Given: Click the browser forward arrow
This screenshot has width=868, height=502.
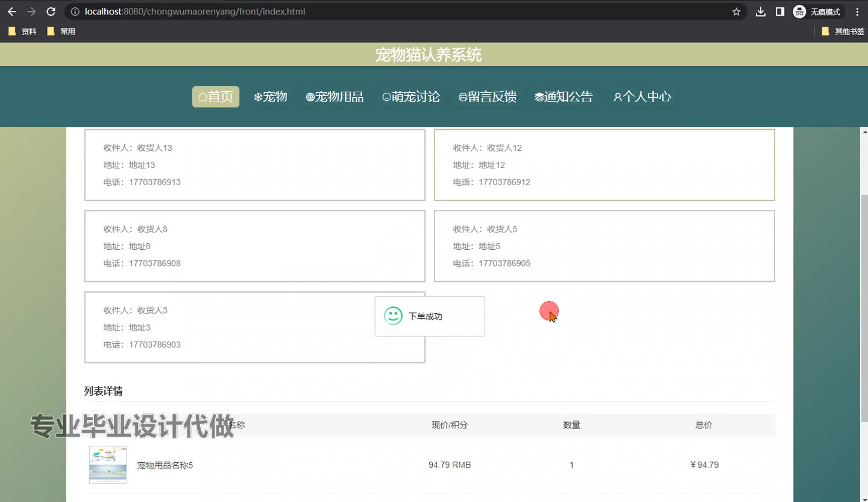Looking at the screenshot, I should point(31,11).
